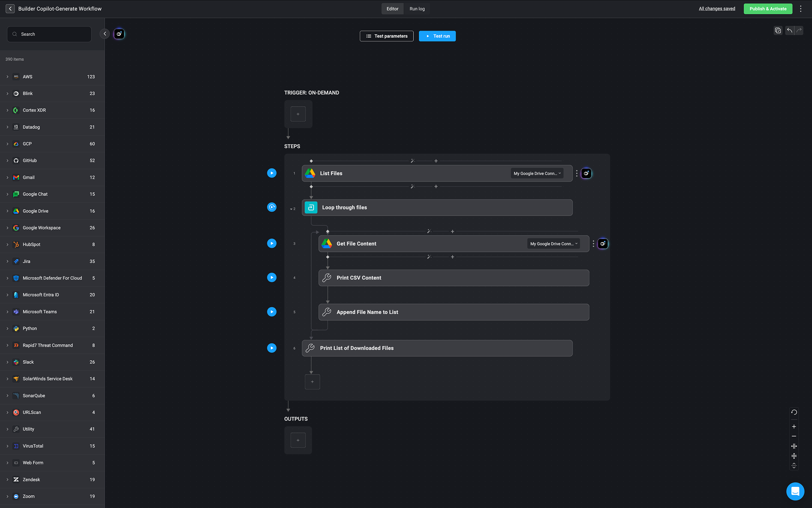The width and height of the screenshot is (812, 508).
Task: Open Get File Content step options menu
Action: (x=593, y=244)
